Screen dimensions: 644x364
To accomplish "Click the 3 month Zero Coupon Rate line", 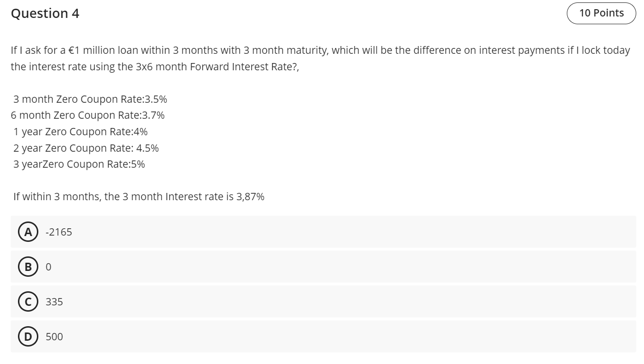I will pyautogui.click(x=90, y=99).
